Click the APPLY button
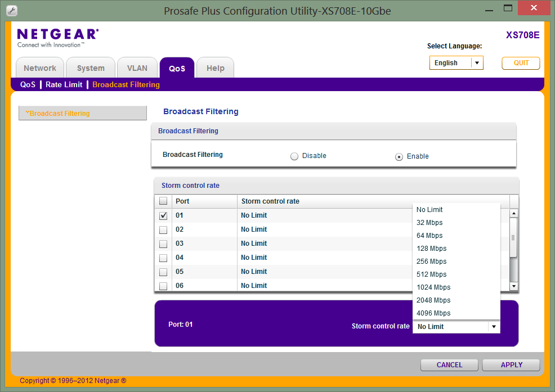Image resolution: width=555 pixels, height=392 pixels. [511, 365]
